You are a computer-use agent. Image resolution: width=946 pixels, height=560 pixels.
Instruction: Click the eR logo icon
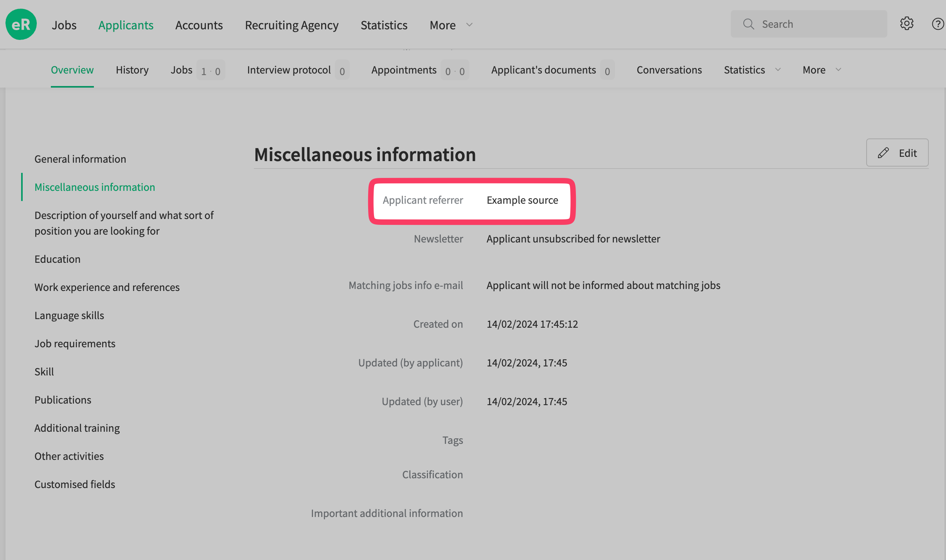click(21, 24)
